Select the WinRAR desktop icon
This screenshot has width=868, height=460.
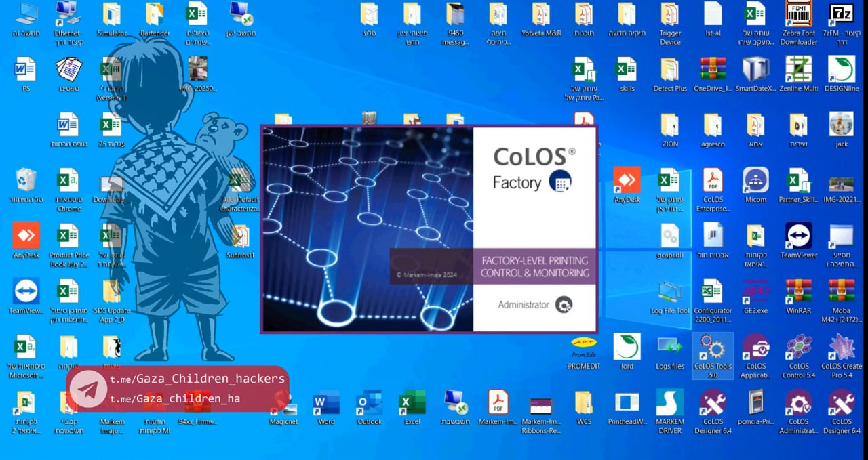tap(798, 293)
